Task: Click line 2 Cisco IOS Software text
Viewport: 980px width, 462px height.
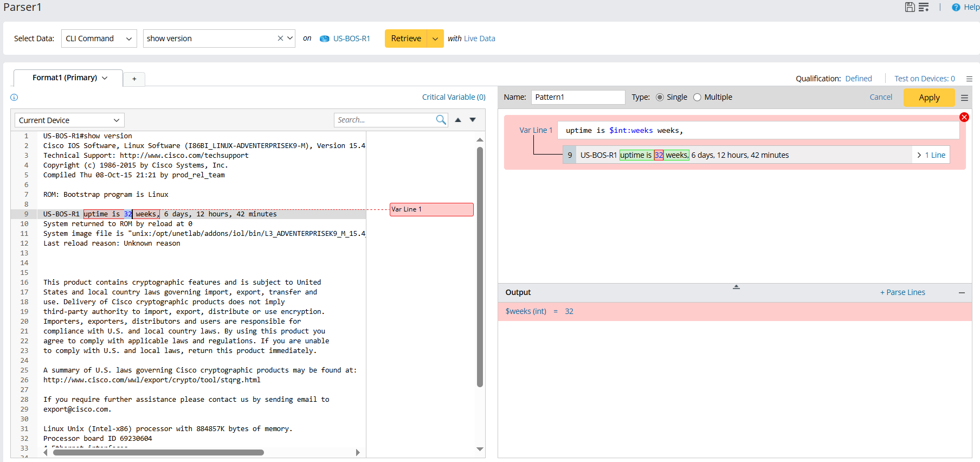Action: coord(204,146)
